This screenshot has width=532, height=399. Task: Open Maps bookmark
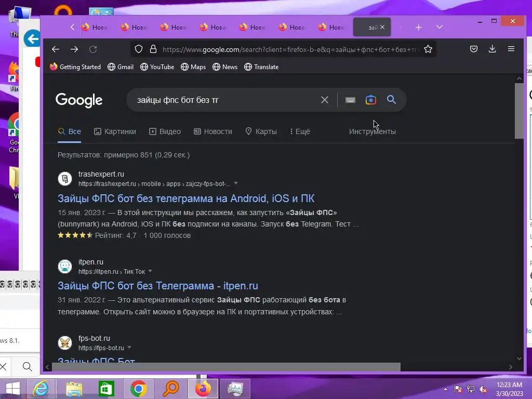point(193,67)
